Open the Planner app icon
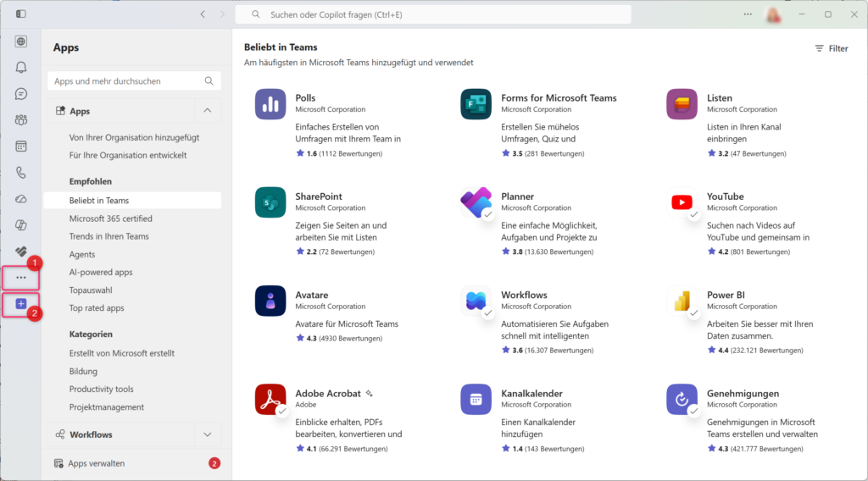 [476, 202]
